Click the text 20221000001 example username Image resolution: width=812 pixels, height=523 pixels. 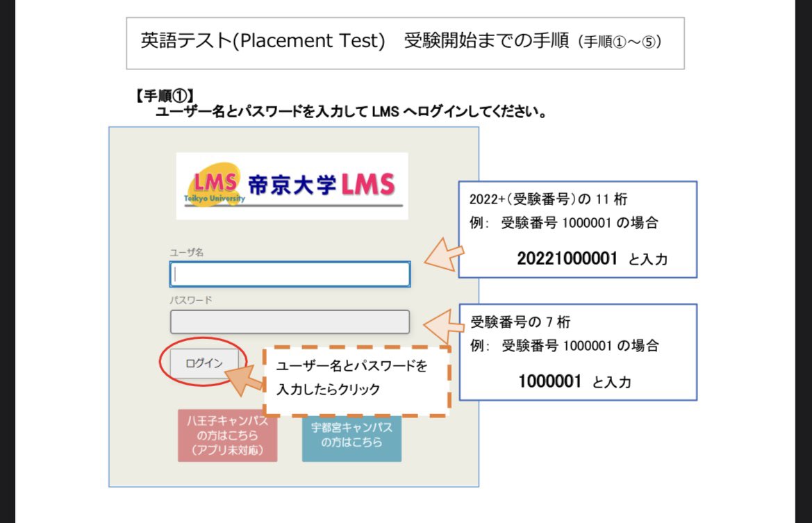point(567,258)
